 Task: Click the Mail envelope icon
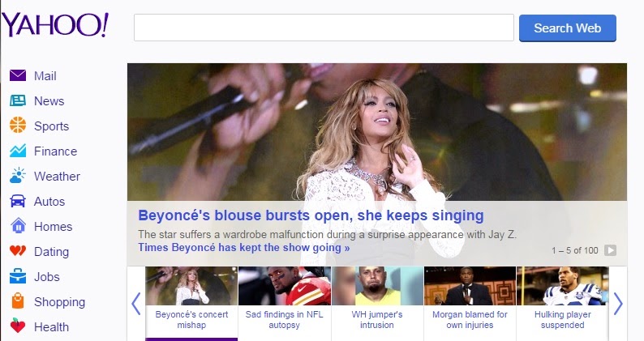pyautogui.click(x=18, y=75)
